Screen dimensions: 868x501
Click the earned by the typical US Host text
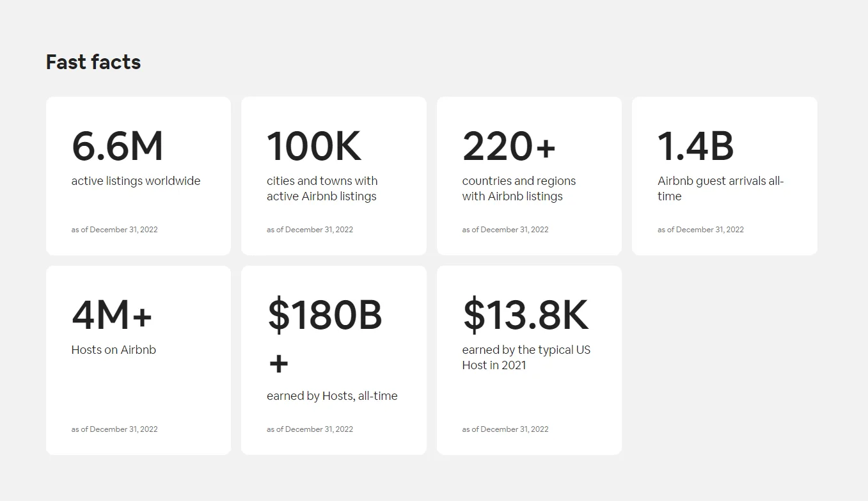pos(526,358)
